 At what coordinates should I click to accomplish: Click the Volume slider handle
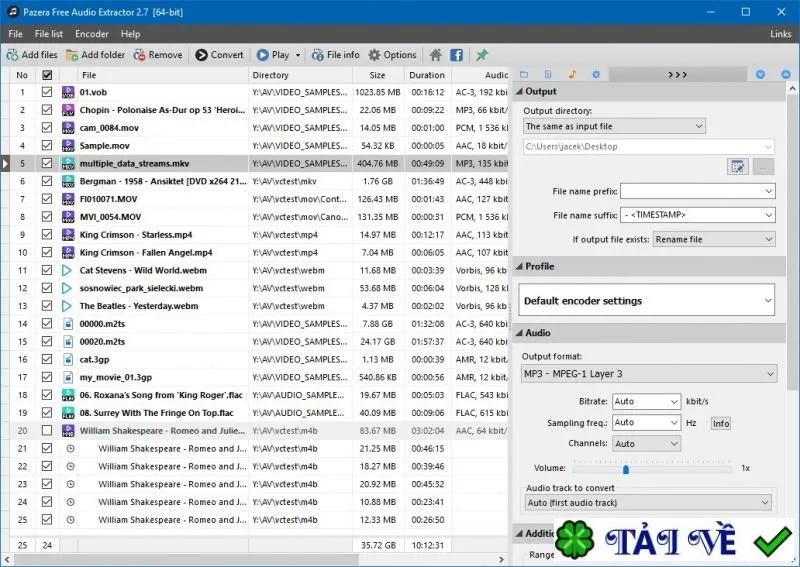pos(626,469)
